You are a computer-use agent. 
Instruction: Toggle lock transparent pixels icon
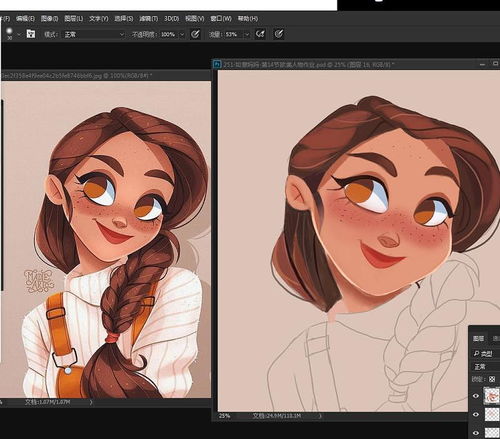tap(492, 379)
